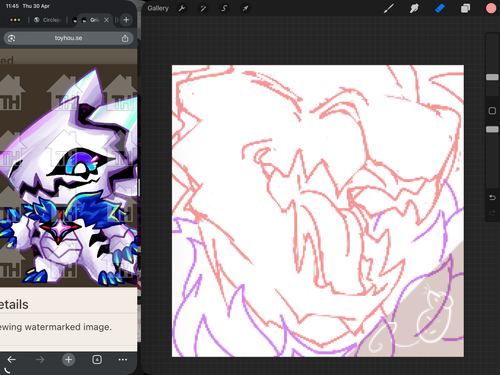Select the Paint brush tool
This screenshot has height=375, width=500.
click(389, 8)
